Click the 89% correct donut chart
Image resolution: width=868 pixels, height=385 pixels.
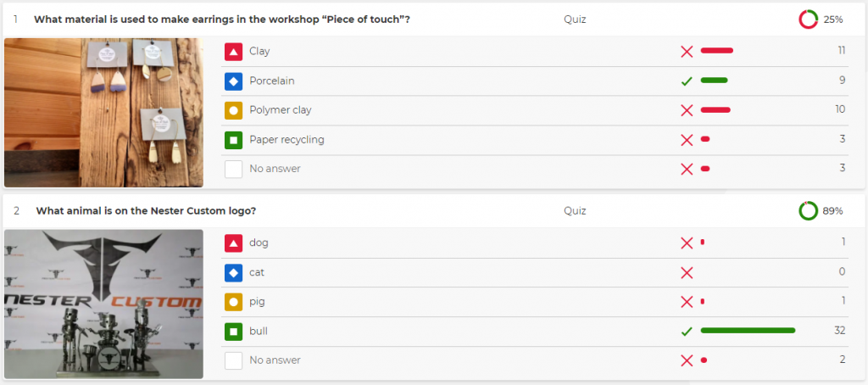[x=808, y=210]
